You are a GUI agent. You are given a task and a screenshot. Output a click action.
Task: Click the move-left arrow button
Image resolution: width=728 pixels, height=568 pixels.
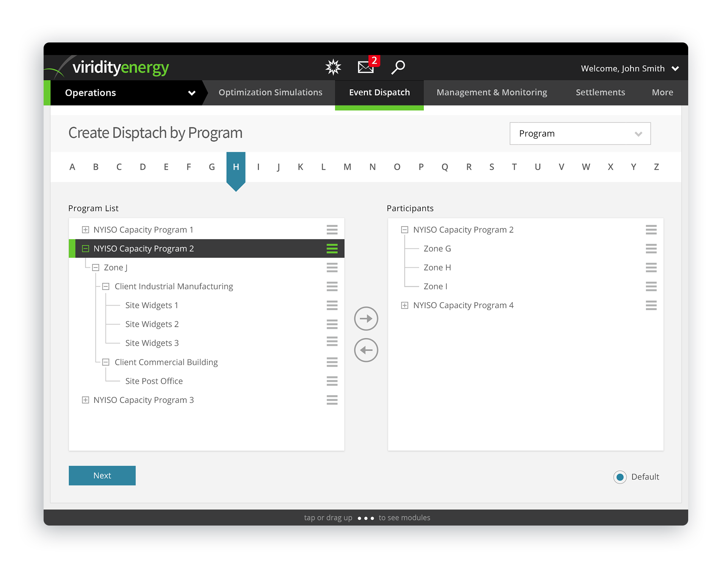point(366,350)
